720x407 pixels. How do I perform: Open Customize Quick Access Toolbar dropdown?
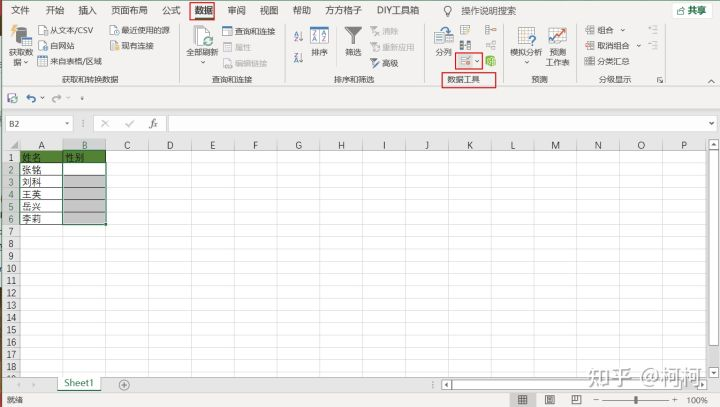pos(82,98)
